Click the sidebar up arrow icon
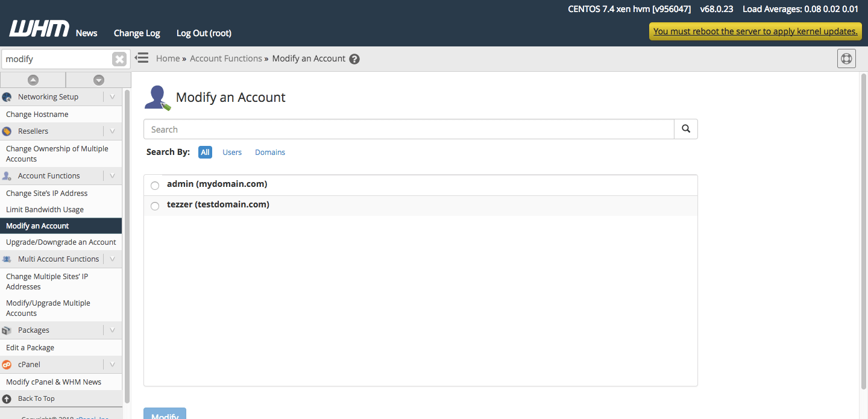Screen dimensions: 868x419 click(33, 80)
